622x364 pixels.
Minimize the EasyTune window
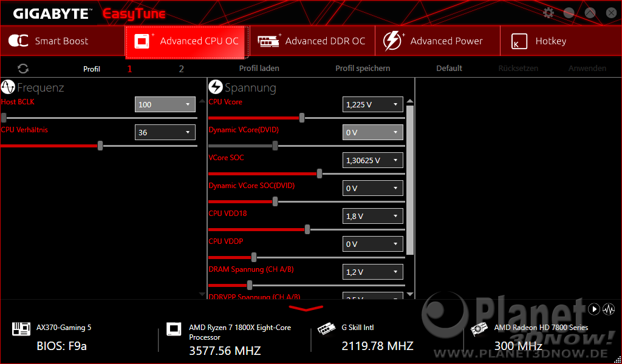point(569,13)
